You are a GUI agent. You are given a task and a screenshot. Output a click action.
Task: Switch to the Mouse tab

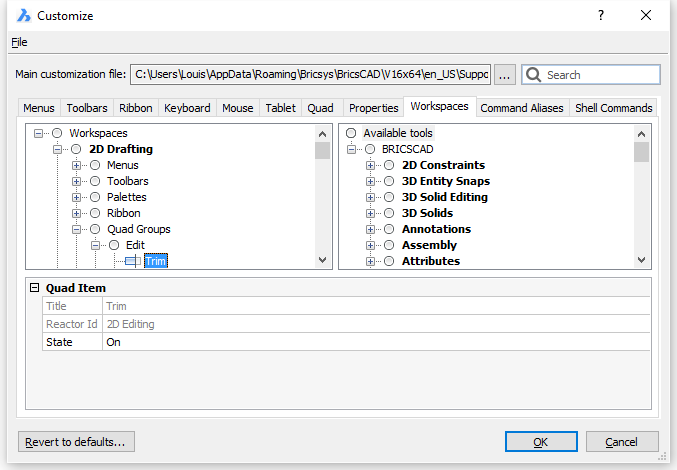pyautogui.click(x=237, y=108)
